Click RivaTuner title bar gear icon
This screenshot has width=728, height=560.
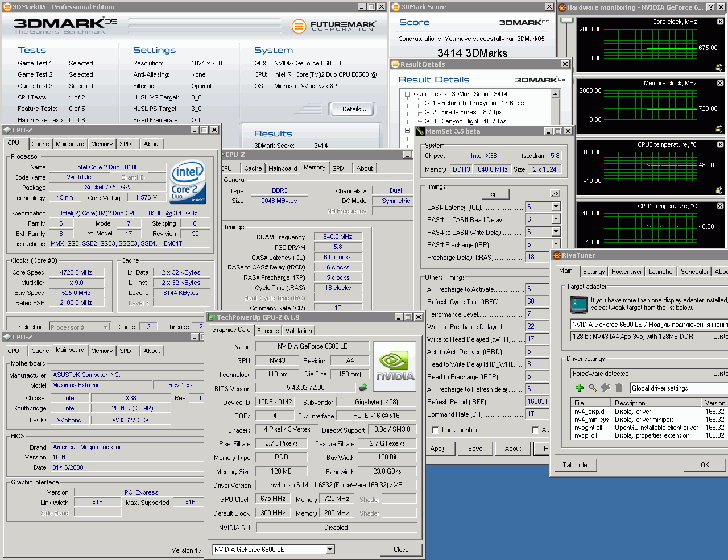point(557,255)
